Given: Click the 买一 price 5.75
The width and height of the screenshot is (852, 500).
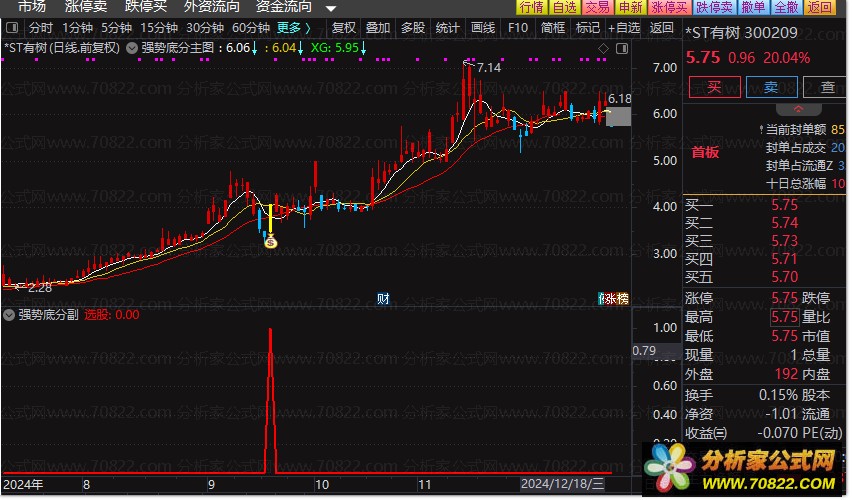Looking at the screenshot, I should coord(785,205).
